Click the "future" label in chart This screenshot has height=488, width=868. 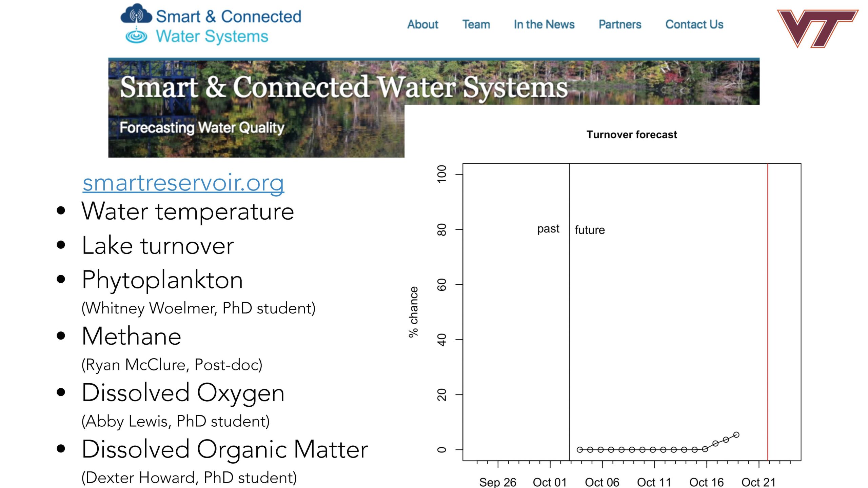pyautogui.click(x=590, y=230)
